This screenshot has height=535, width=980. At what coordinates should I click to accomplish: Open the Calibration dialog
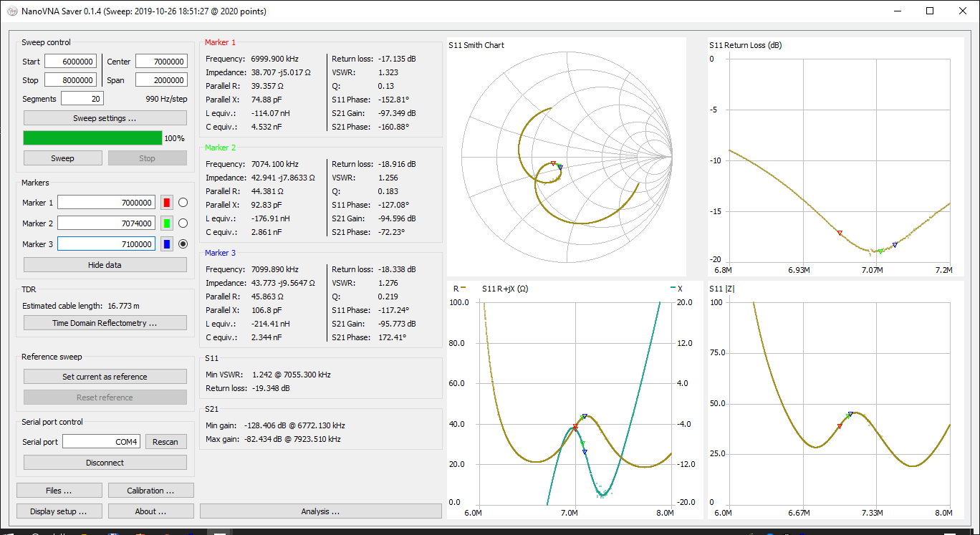pos(150,490)
